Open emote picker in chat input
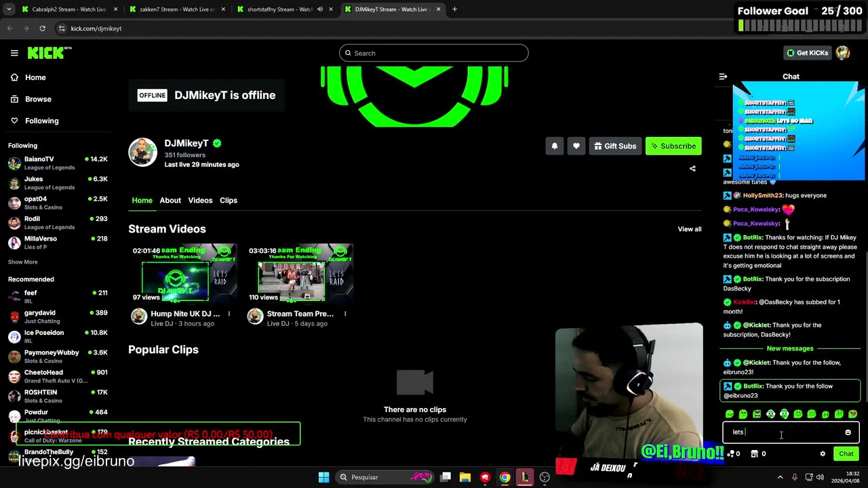This screenshot has height=488, width=868. [x=848, y=432]
